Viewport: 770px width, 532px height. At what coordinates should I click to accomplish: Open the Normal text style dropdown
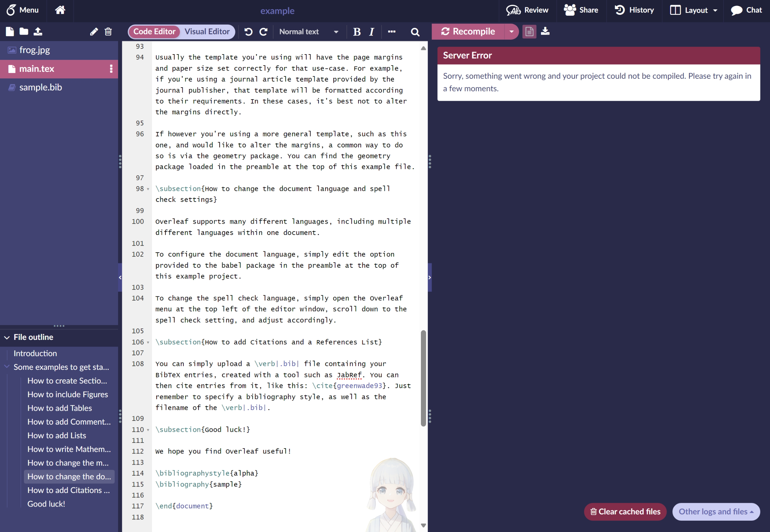309,32
